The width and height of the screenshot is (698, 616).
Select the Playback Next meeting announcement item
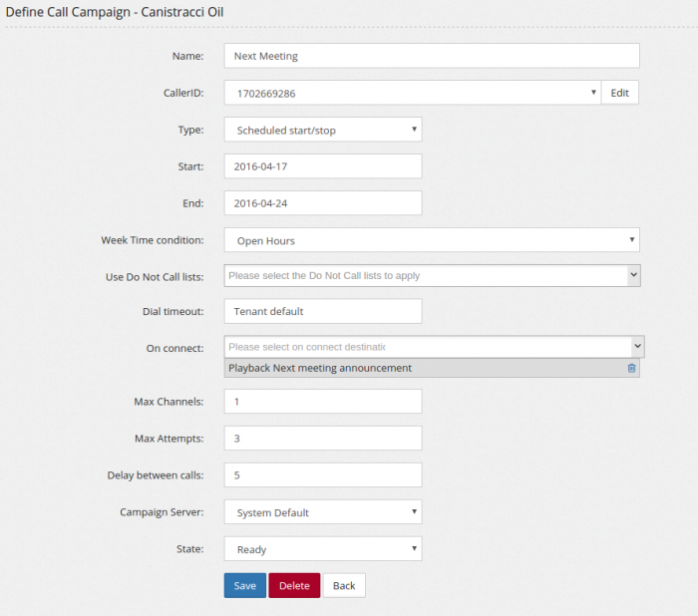[x=399, y=368]
